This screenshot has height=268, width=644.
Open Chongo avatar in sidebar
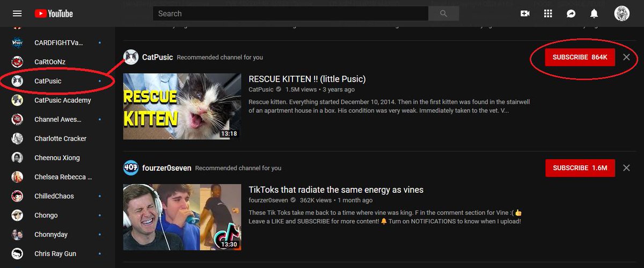coord(17,215)
